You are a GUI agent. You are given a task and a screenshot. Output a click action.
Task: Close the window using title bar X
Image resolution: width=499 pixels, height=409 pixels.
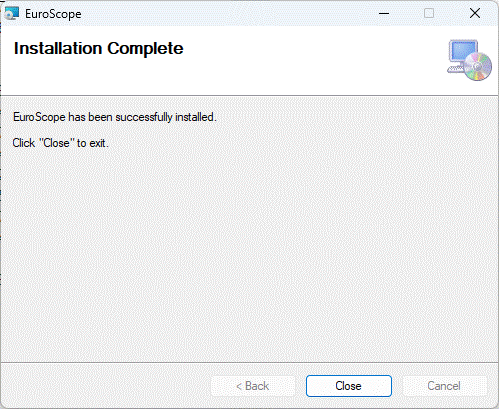click(x=475, y=14)
